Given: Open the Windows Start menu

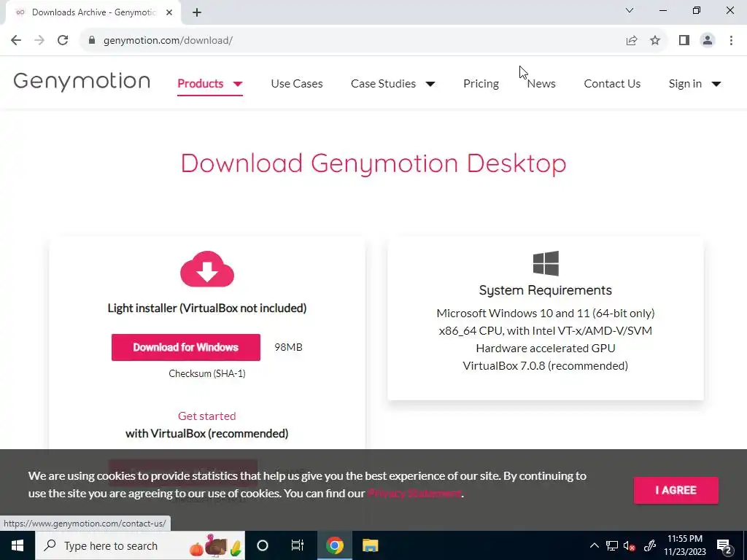Looking at the screenshot, I should pos(18,545).
